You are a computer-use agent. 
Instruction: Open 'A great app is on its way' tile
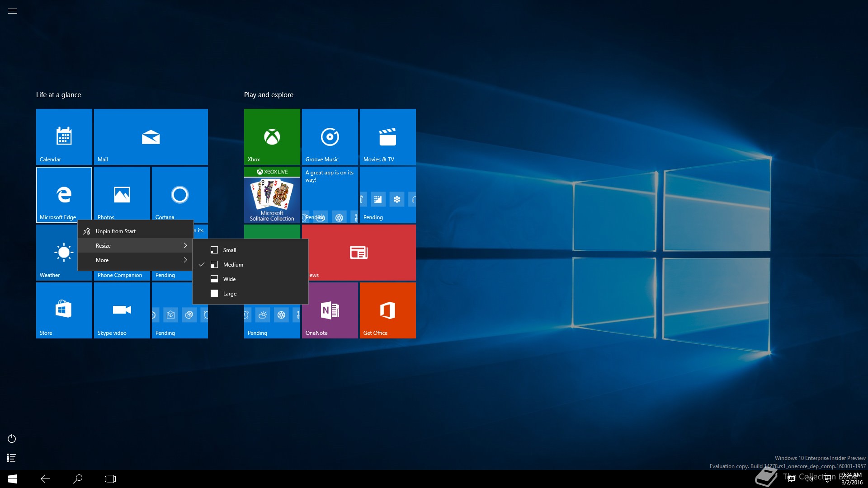[330, 195]
